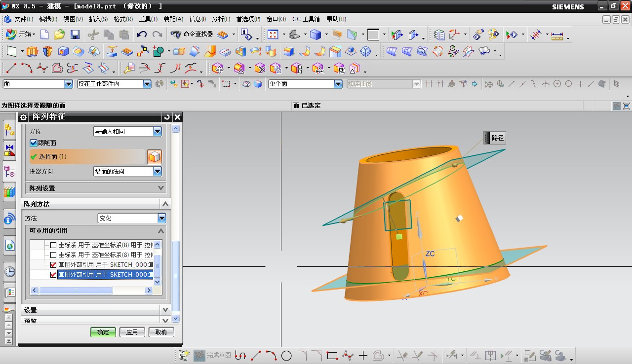632x364 pixels.
Task: Open the 文件(F) menu
Action: click(x=23, y=19)
